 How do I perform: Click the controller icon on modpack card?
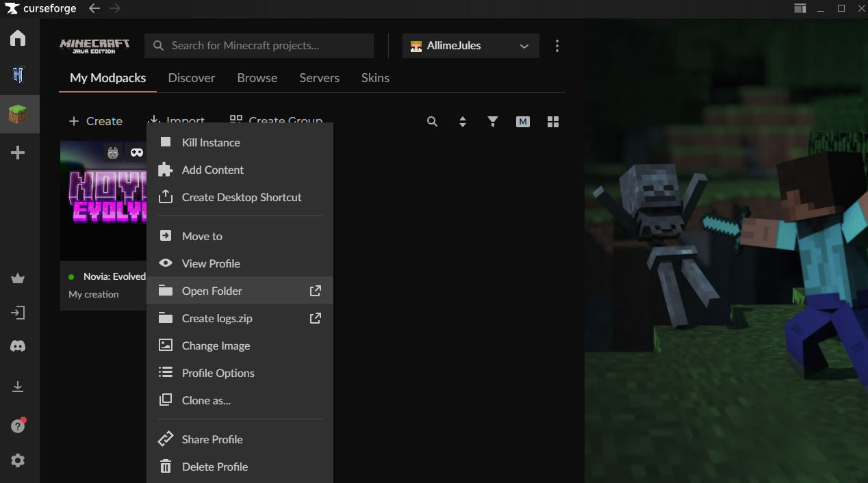pos(137,153)
